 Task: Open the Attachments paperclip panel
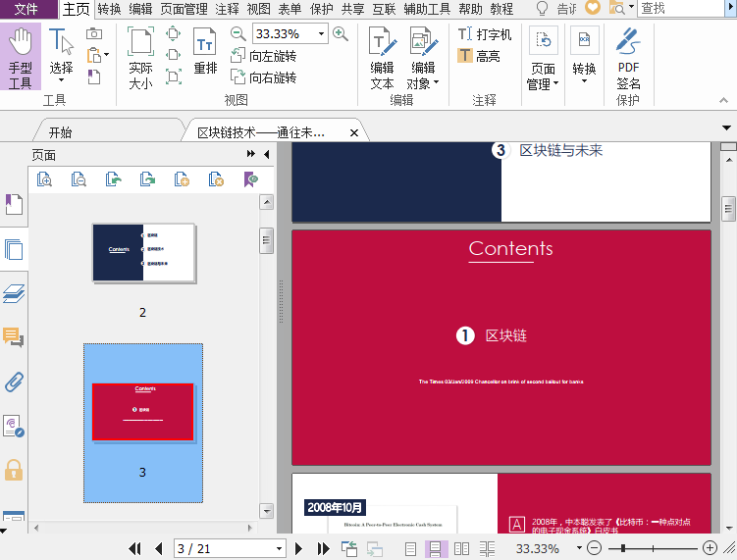[x=14, y=382]
